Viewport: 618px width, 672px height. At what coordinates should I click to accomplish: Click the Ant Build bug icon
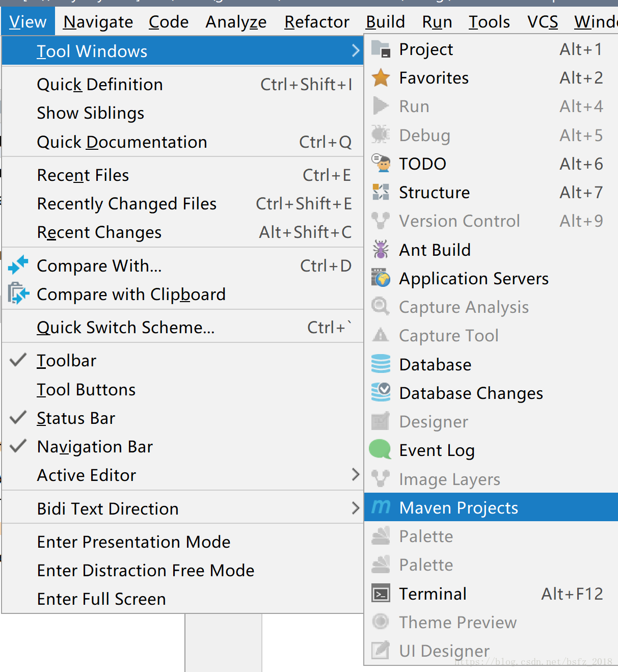(x=381, y=250)
